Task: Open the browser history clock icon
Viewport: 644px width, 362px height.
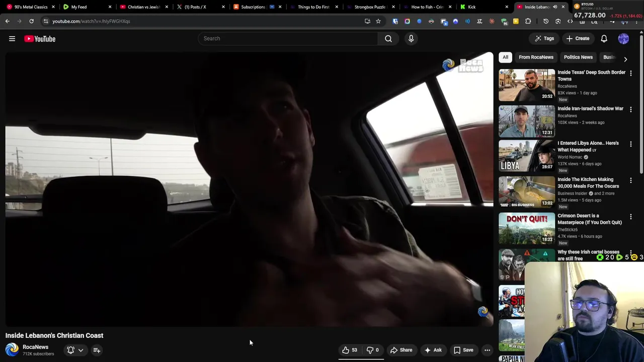Action: (546, 21)
